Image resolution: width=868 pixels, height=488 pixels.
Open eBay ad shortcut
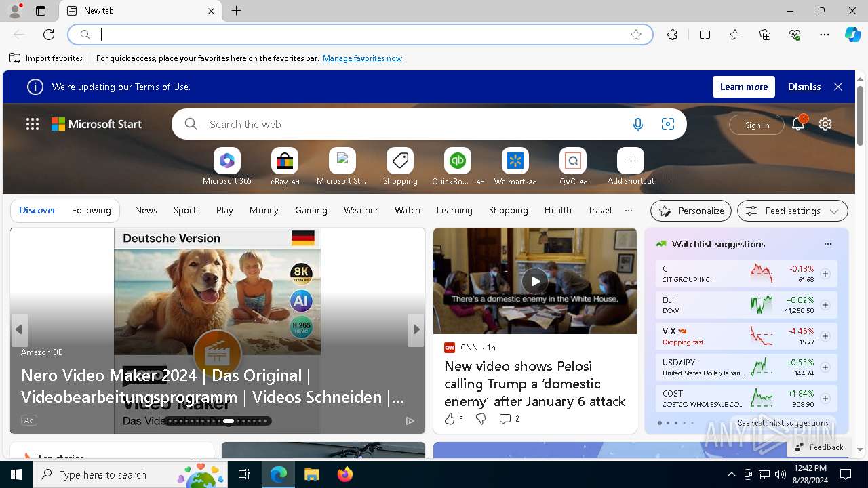point(285,167)
